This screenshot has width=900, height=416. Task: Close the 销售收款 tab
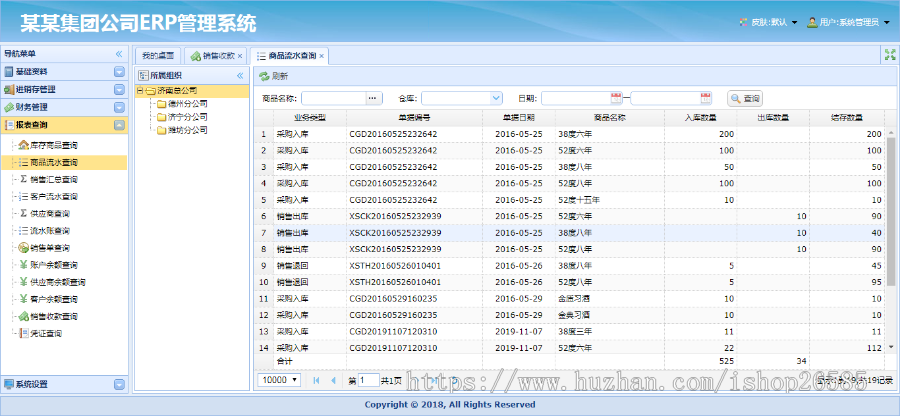click(240, 56)
